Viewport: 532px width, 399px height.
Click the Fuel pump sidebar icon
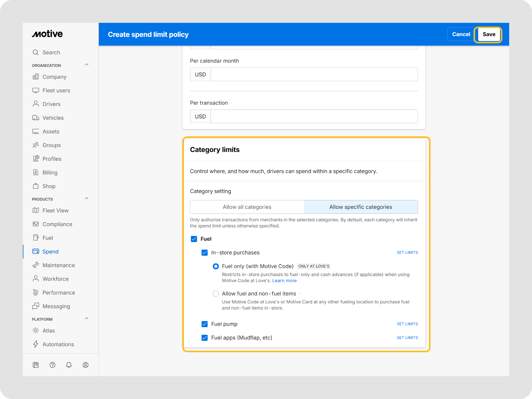tap(36, 238)
